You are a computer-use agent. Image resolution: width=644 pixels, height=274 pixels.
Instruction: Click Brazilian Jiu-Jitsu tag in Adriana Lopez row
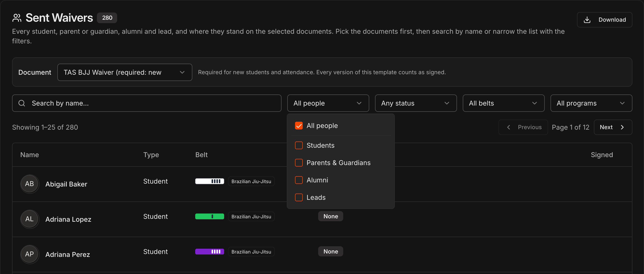tap(251, 216)
